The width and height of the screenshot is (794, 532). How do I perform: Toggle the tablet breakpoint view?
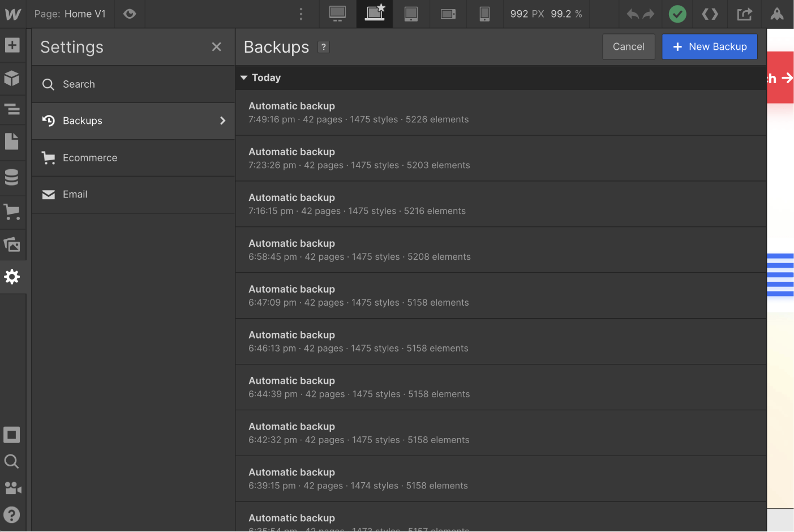411,14
